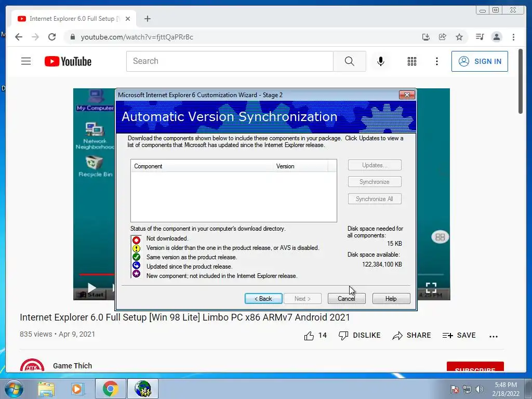Viewport: 532px width, 399px height.
Task: Click the Action Center flag tray icon
Action: pos(454,389)
